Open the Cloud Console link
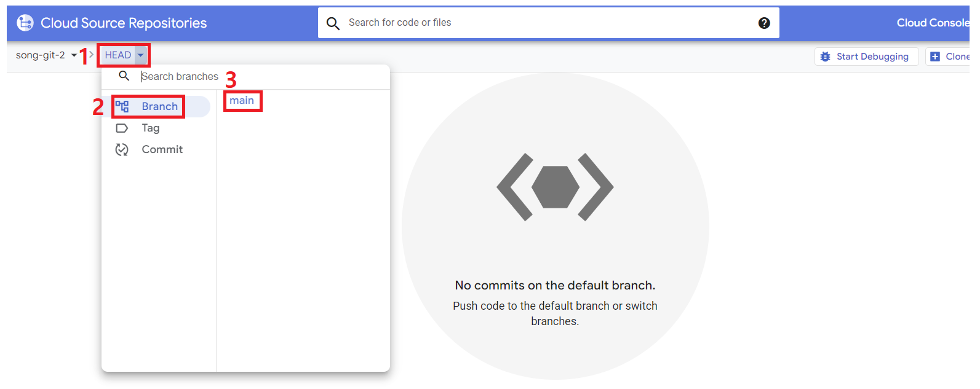Image resolution: width=980 pixels, height=389 pixels. point(933,23)
